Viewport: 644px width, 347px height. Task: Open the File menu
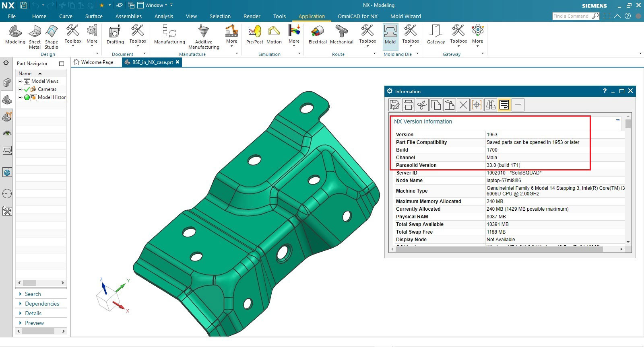coord(12,16)
